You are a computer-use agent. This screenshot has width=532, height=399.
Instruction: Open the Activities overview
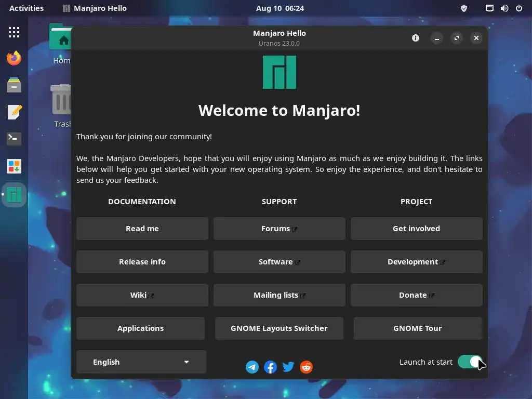(x=26, y=8)
